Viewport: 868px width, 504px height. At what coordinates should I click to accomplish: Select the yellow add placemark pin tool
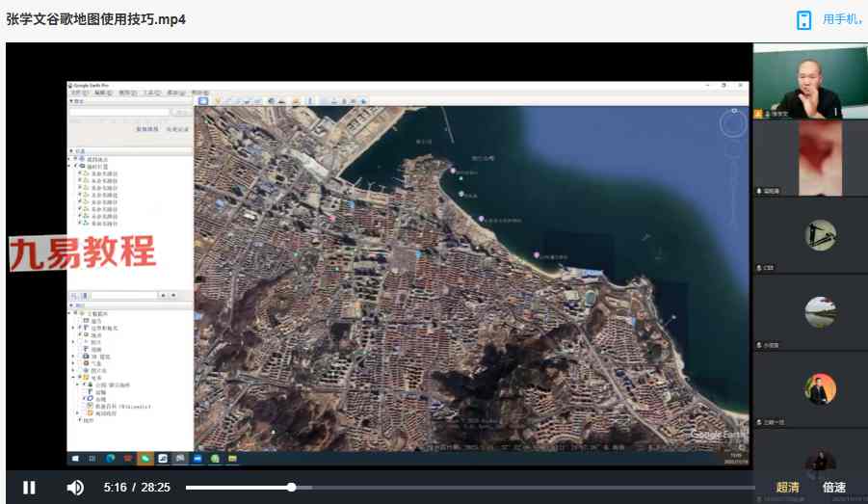click(217, 100)
